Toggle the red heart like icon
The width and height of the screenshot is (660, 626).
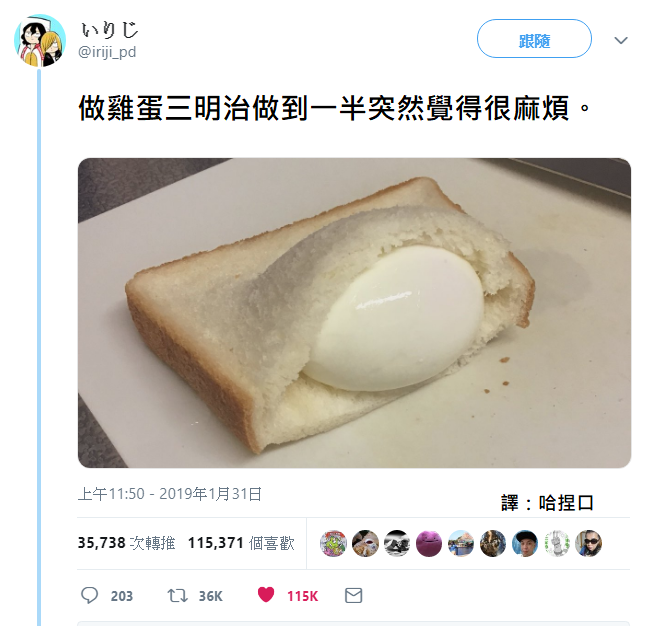(266, 595)
